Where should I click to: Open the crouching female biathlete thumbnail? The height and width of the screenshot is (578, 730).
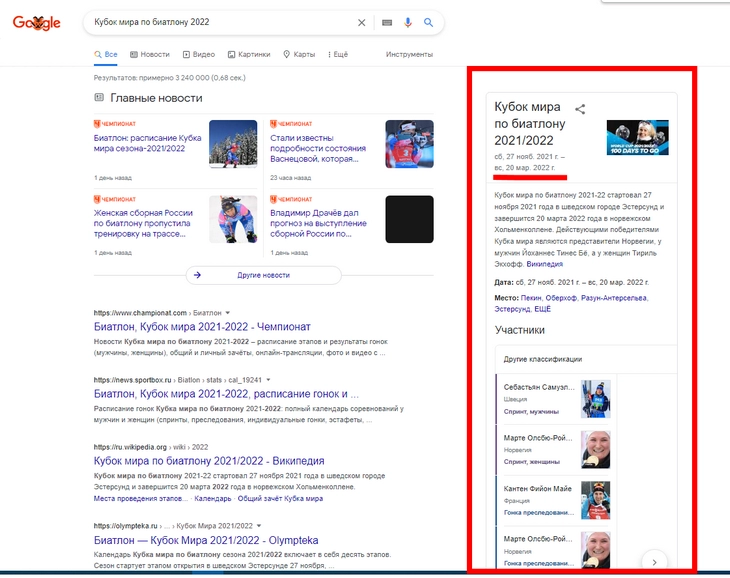(233, 219)
